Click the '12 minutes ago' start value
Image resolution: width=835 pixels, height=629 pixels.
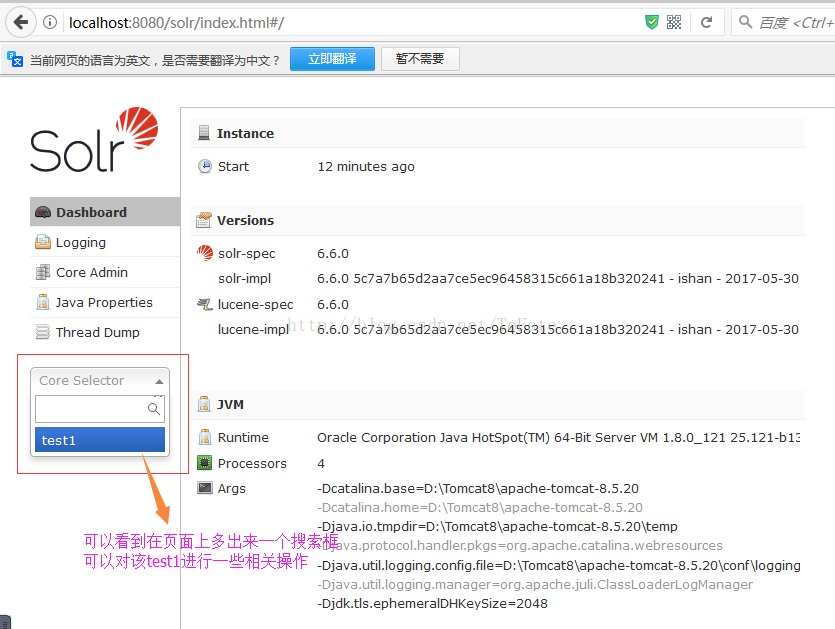coord(366,167)
